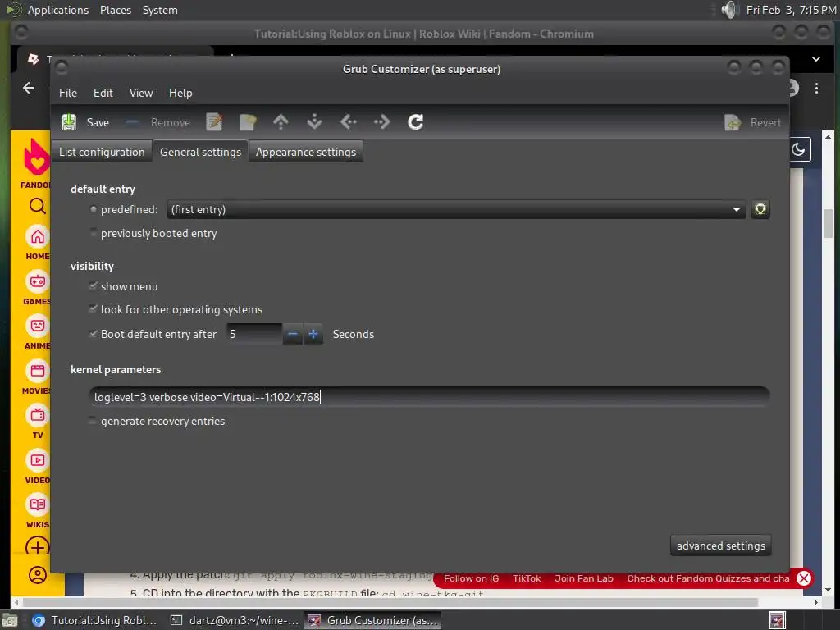
Task: Switch to dartz@vm3 terminal taskbar item
Action: [x=234, y=620]
